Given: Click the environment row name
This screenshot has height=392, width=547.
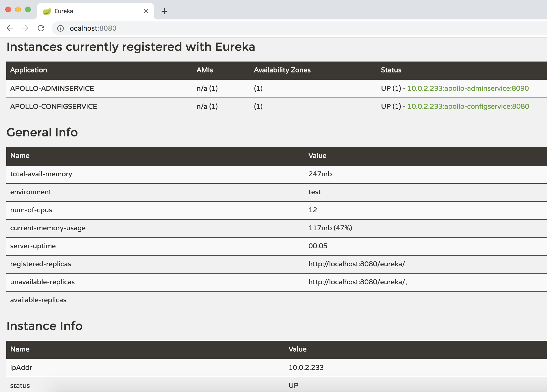Looking at the screenshot, I should coord(31,192).
